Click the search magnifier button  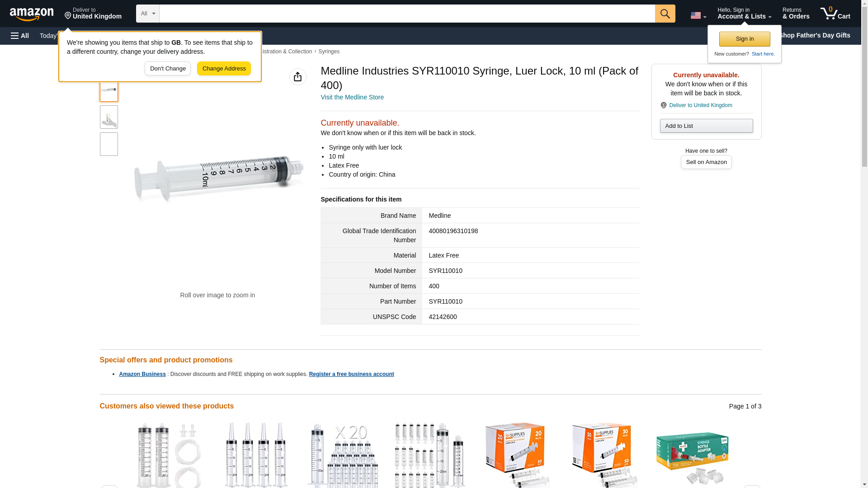pyautogui.click(x=665, y=14)
